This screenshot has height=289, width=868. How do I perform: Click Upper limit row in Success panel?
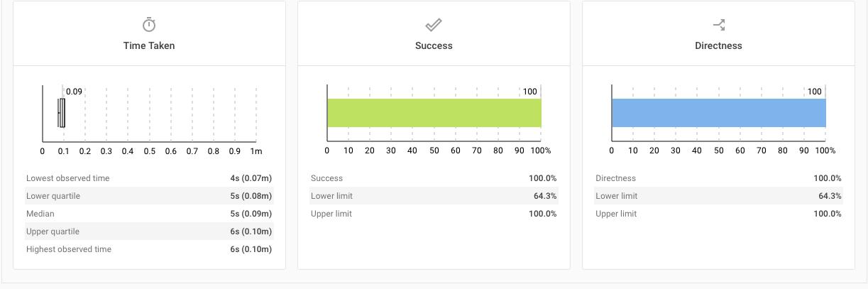coord(434,214)
